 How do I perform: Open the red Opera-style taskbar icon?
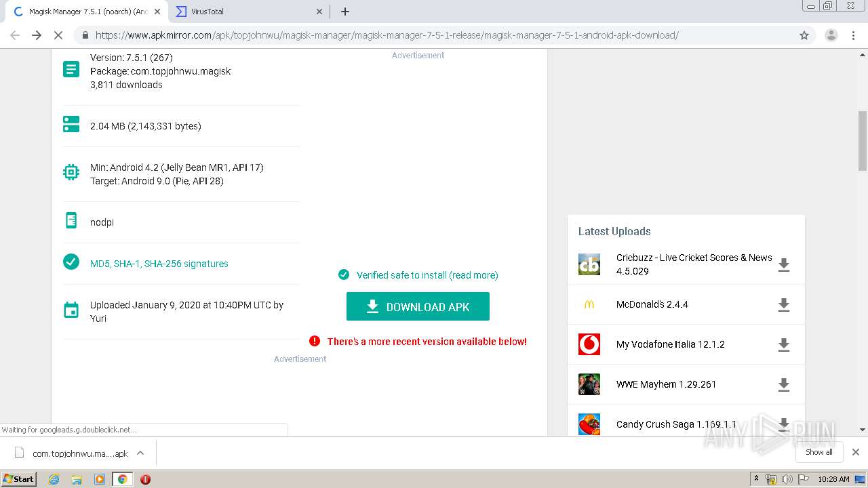click(x=145, y=479)
